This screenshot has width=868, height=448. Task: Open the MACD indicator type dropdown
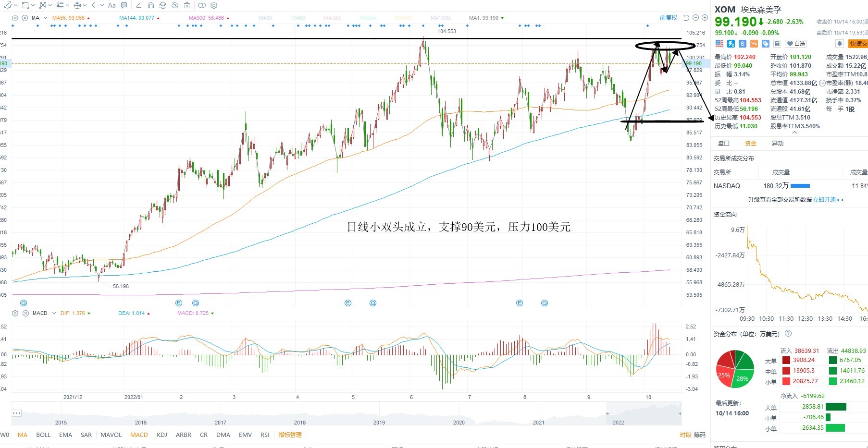click(54, 313)
